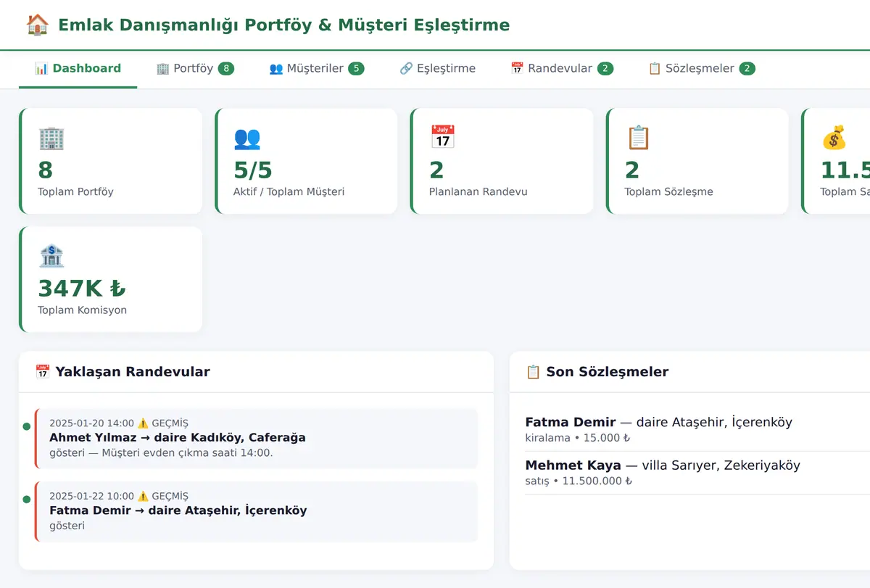Click the bank icon on the Toplam Komisyon card
This screenshot has height=588, width=870.
(x=51, y=256)
